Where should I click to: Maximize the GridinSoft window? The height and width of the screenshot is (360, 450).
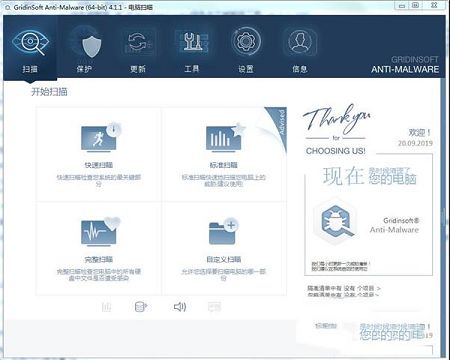[415, 5]
